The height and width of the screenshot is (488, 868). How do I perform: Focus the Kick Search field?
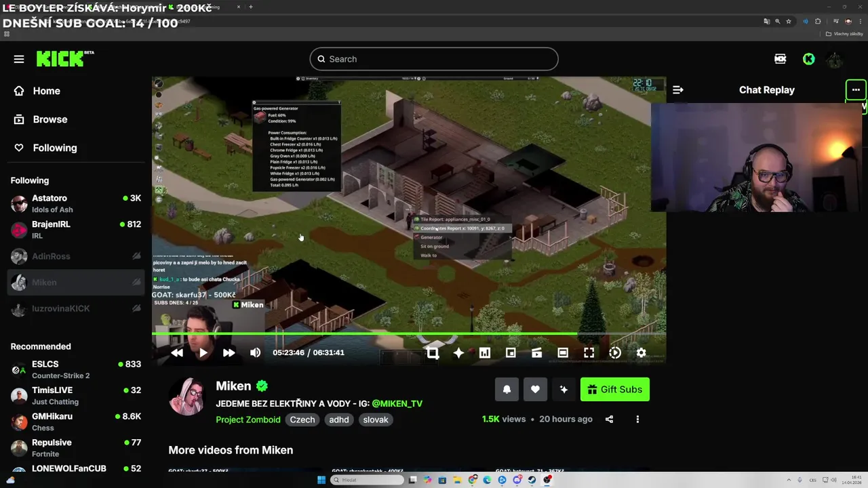(x=434, y=59)
